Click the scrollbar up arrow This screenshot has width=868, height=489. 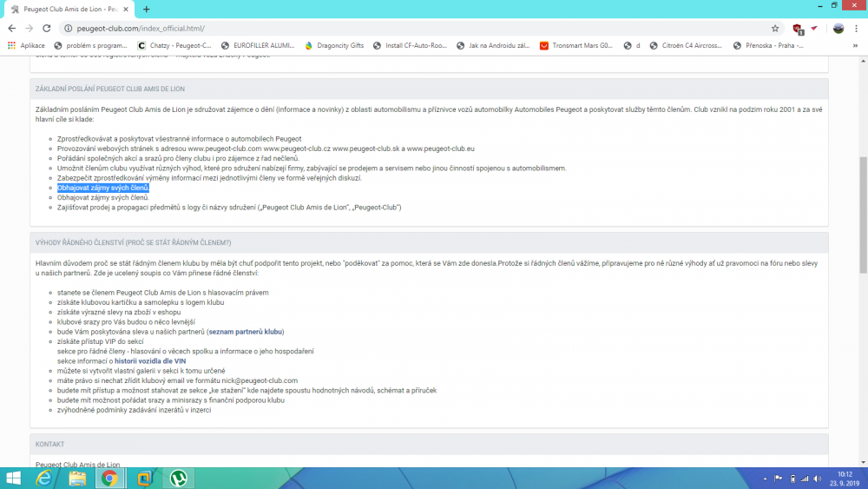coord(863,60)
